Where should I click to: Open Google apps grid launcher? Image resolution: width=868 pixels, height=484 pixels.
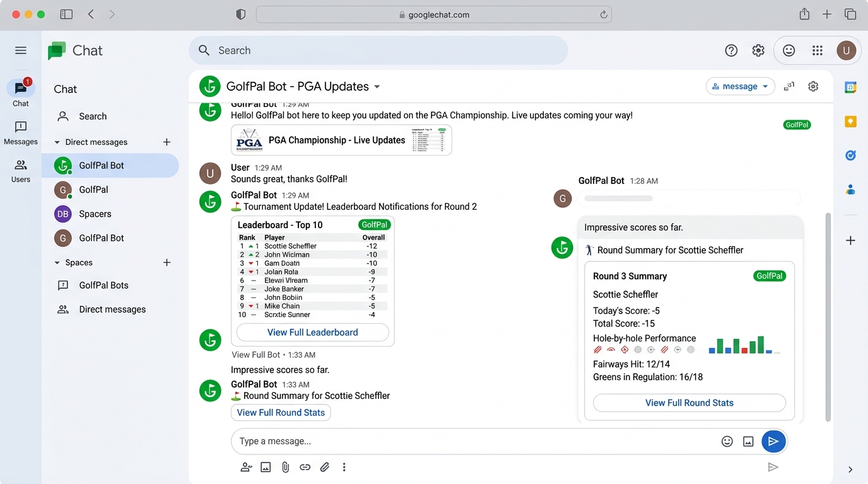tap(818, 50)
